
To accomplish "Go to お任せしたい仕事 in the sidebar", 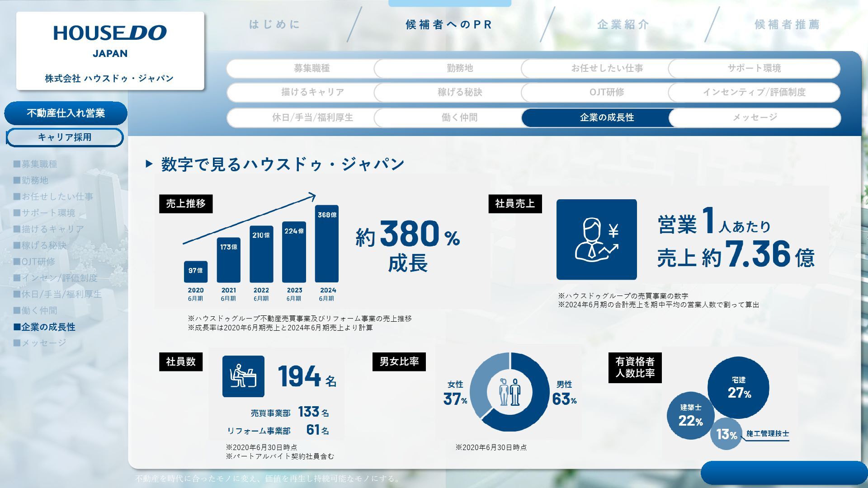I will coord(53,197).
